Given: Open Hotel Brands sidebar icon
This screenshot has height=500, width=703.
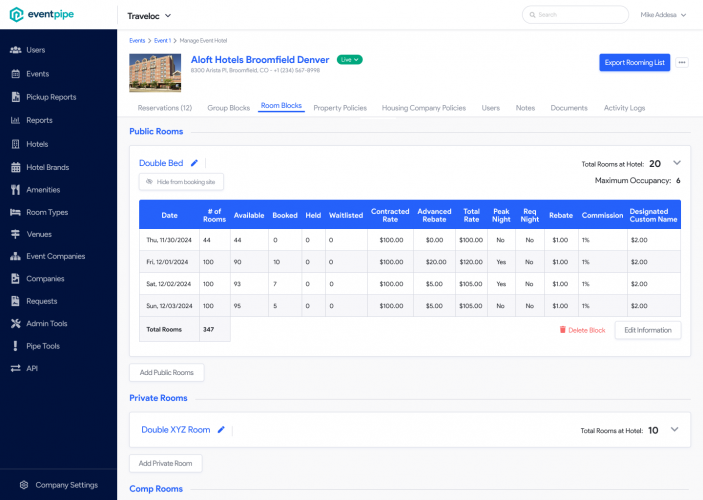Looking at the screenshot, I should click(16, 167).
